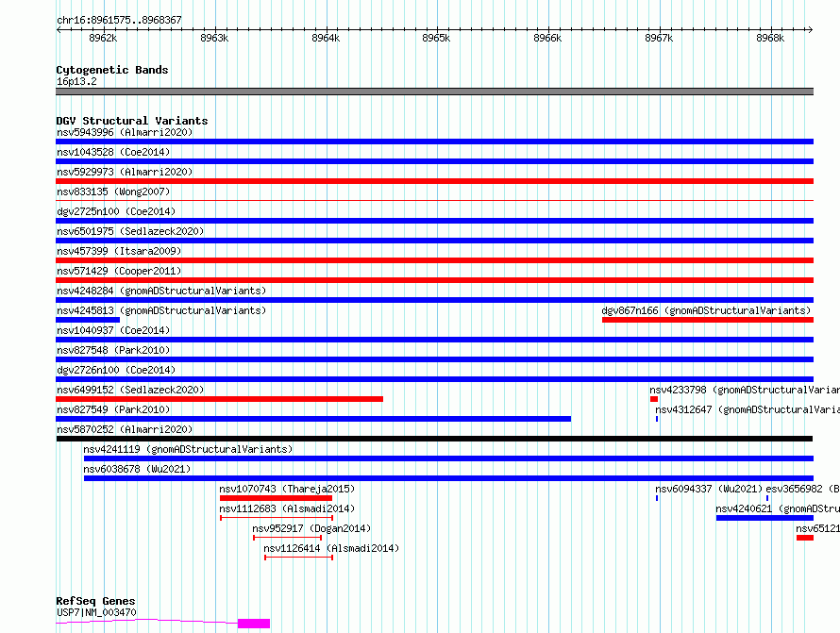
Task: Click the red bar under dgv867n166
Action: click(x=708, y=320)
